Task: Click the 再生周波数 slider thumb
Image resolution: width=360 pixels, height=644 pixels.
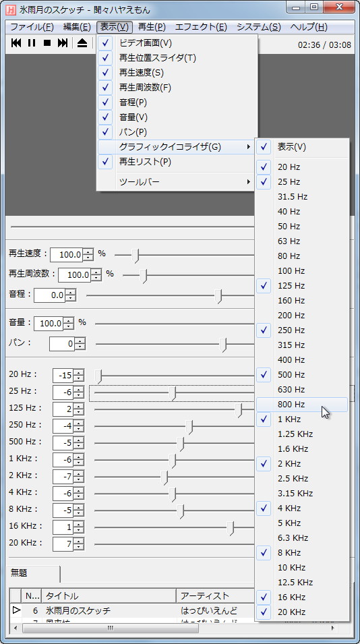Action: tap(144, 275)
